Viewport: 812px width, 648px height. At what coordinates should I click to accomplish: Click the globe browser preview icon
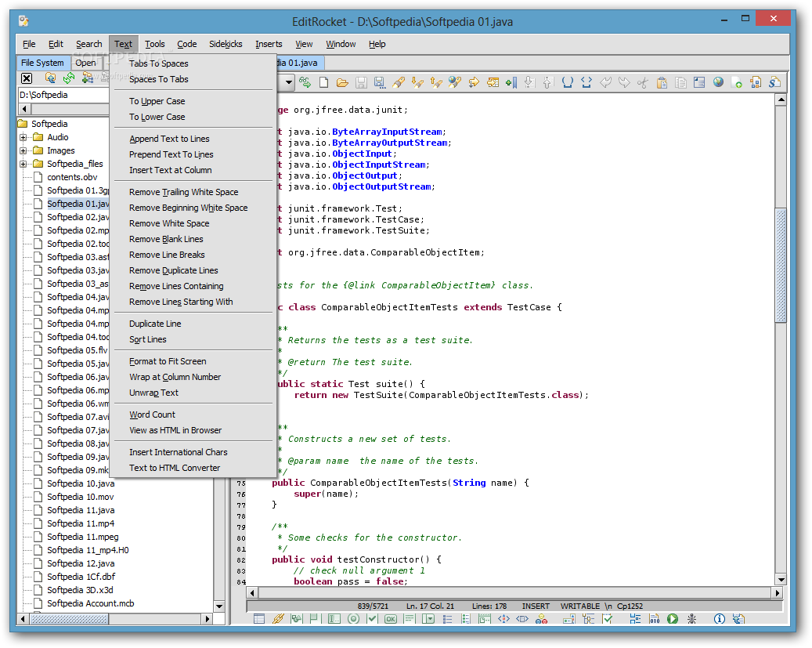tap(718, 82)
